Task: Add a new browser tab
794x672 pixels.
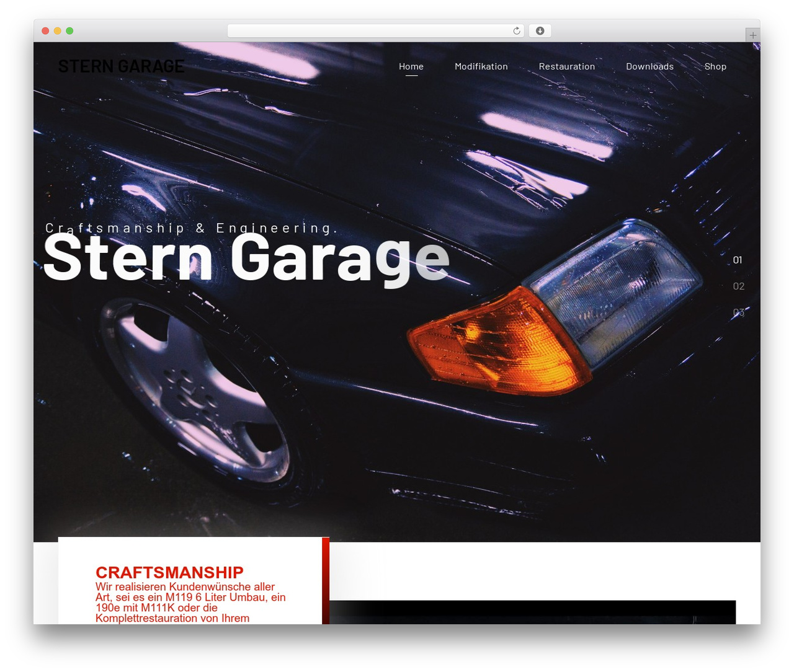Action: [x=752, y=35]
